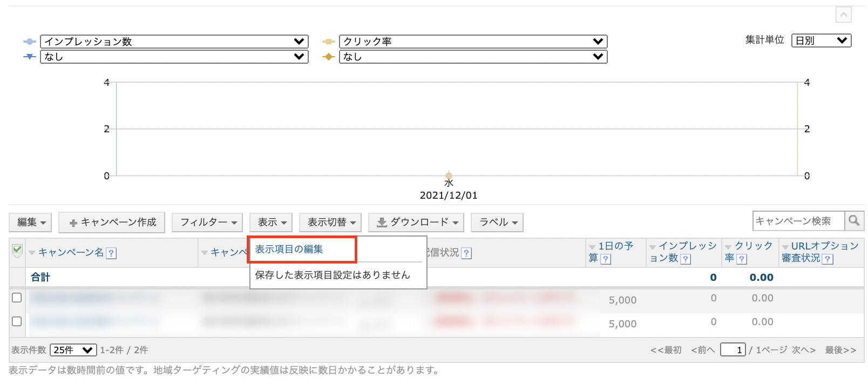This screenshot has width=868, height=391.
Task: Click the search magnifier icon
Action: click(854, 221)
